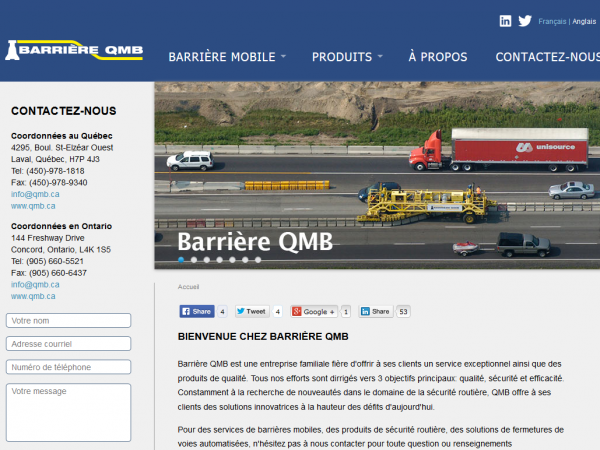The height and width of the screenshot is (450, 600).
Task: Click the Tweet button
Action: click(x=252, y=311)
